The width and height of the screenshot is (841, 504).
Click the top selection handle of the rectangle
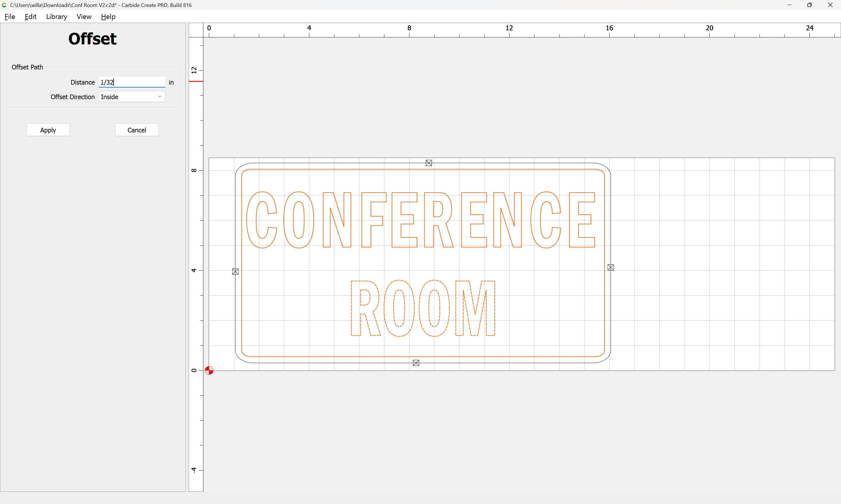click(x=429, y=163)
